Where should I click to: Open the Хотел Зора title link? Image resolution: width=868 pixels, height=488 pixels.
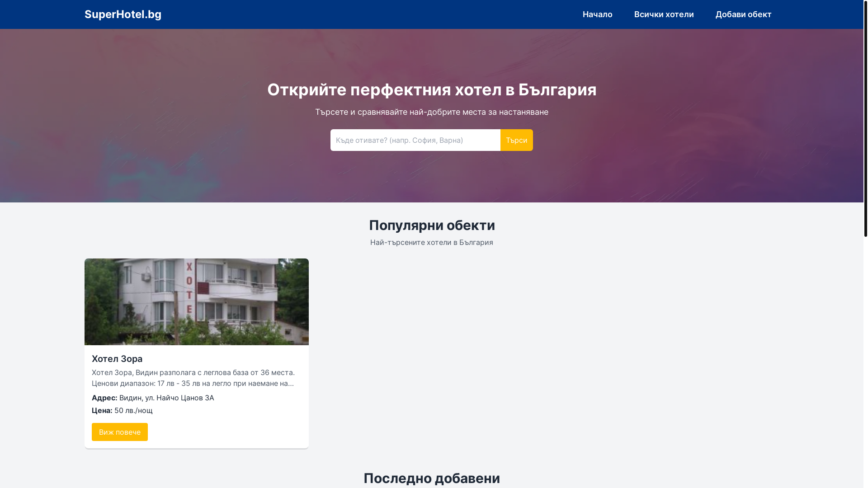tap(117, 359)
